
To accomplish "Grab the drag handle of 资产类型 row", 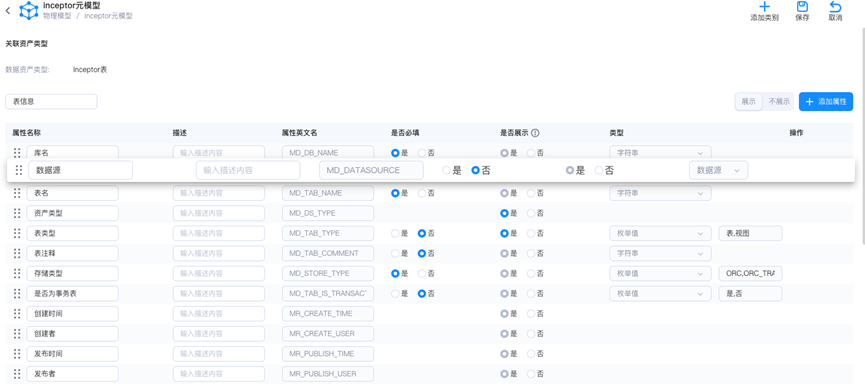I will click(x=17, y=213).
